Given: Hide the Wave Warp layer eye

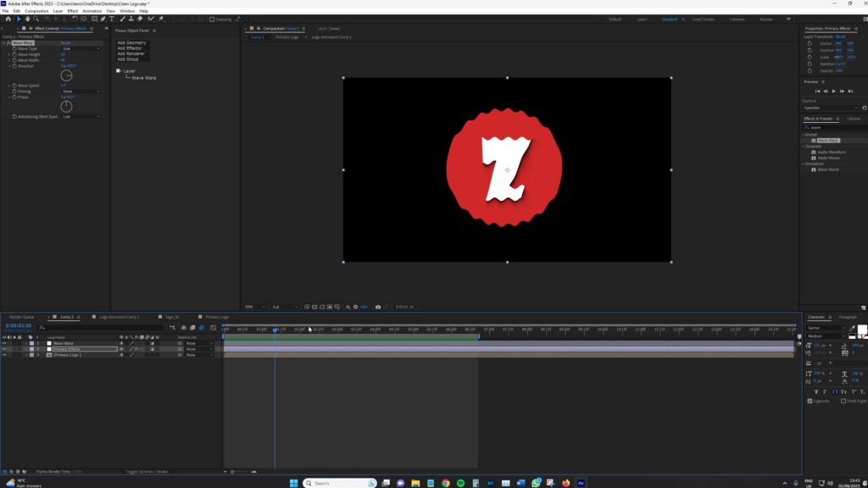Looking at the screenshot, I should pos(4,343).
